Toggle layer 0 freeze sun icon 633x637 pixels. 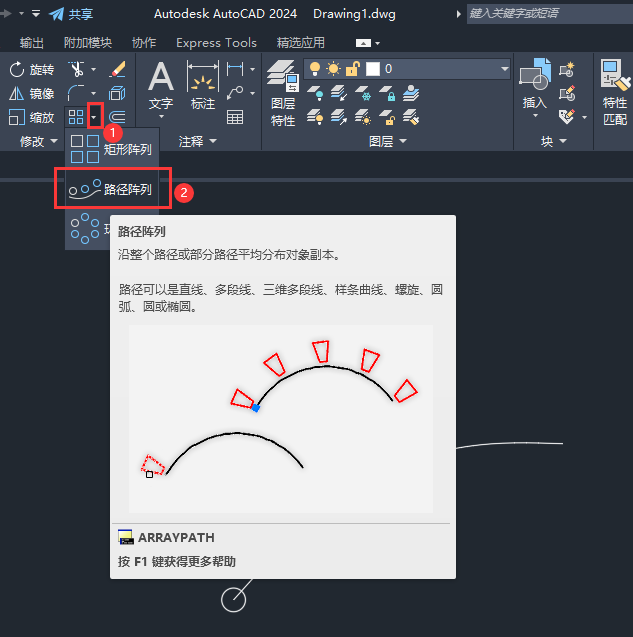coord(333,69)
